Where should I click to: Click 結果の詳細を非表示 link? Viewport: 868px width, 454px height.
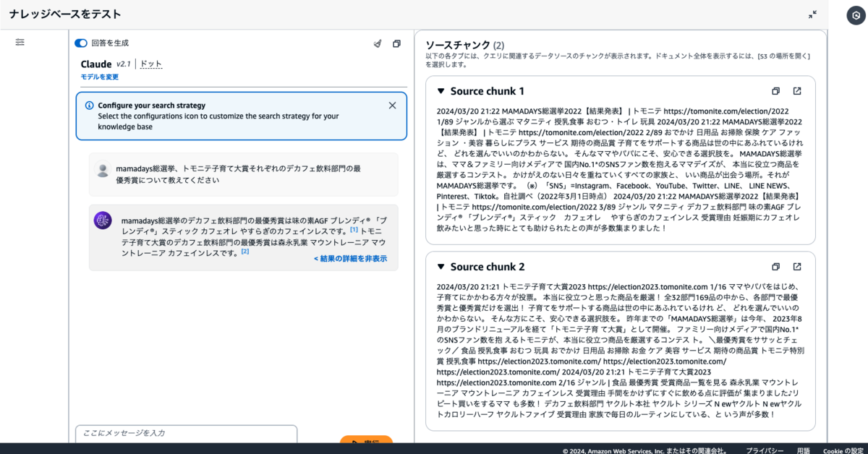[350, 259]
